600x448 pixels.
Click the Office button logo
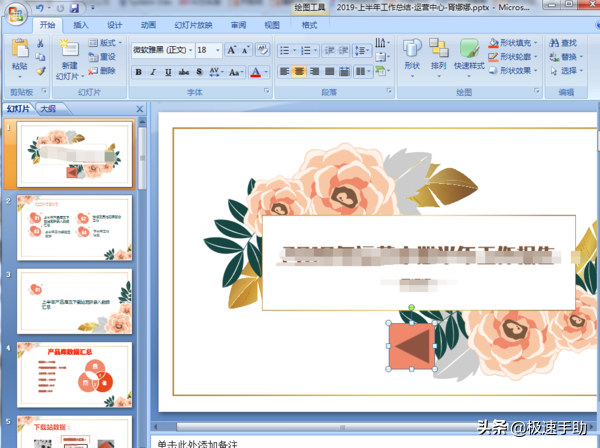point(15,13)
